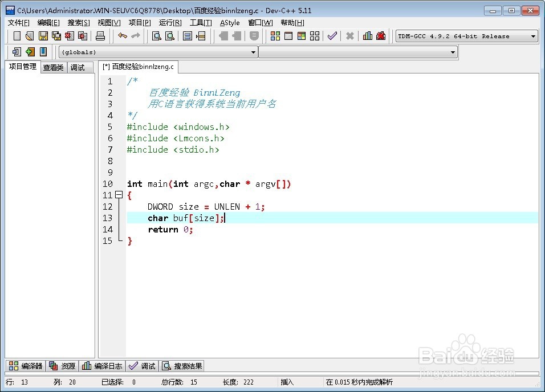Click the Redo arrow icon
Viewport: 545px width, 392px height.
click(136, 36)
